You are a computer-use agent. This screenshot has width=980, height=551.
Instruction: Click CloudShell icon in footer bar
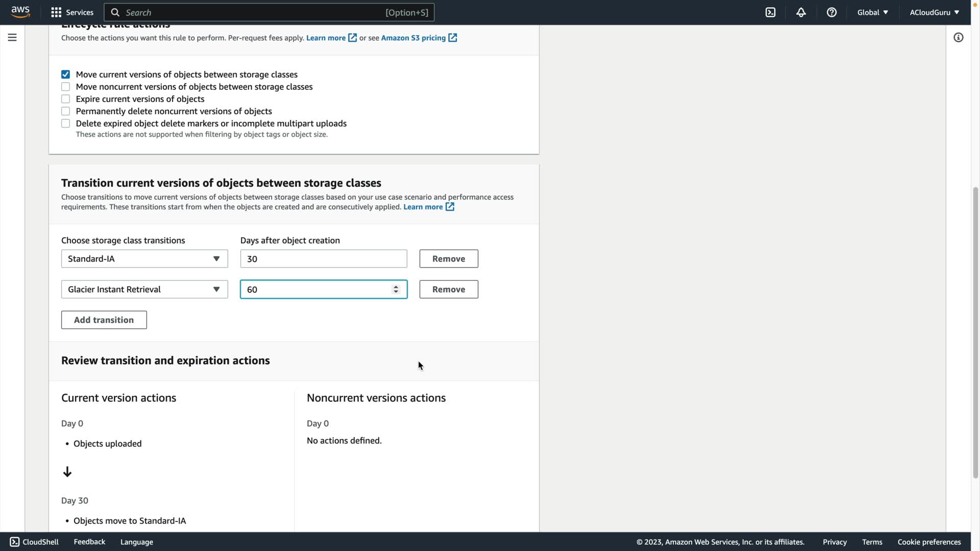pos(15,542)
